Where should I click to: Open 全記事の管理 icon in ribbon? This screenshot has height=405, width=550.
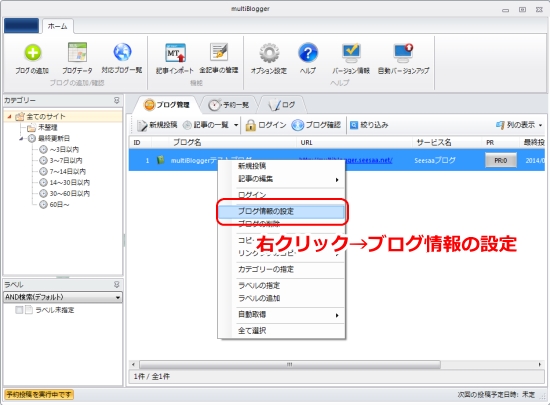coord(219,52)
